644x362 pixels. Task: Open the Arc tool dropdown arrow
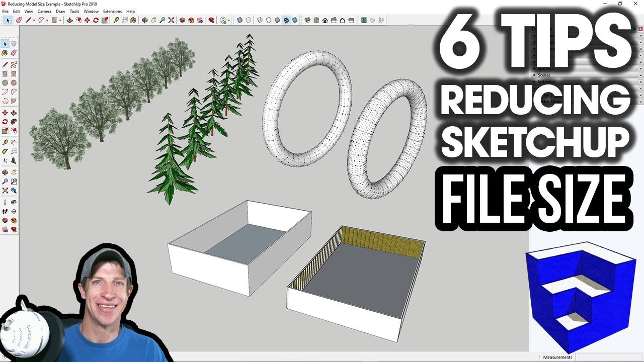tap(47, 20)
